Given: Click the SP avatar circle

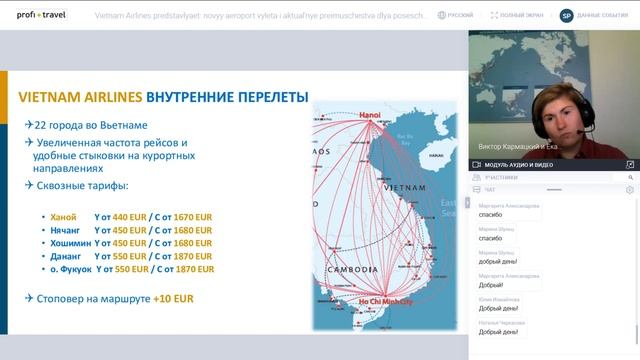Looking at the screenshot, I should 566,16.
